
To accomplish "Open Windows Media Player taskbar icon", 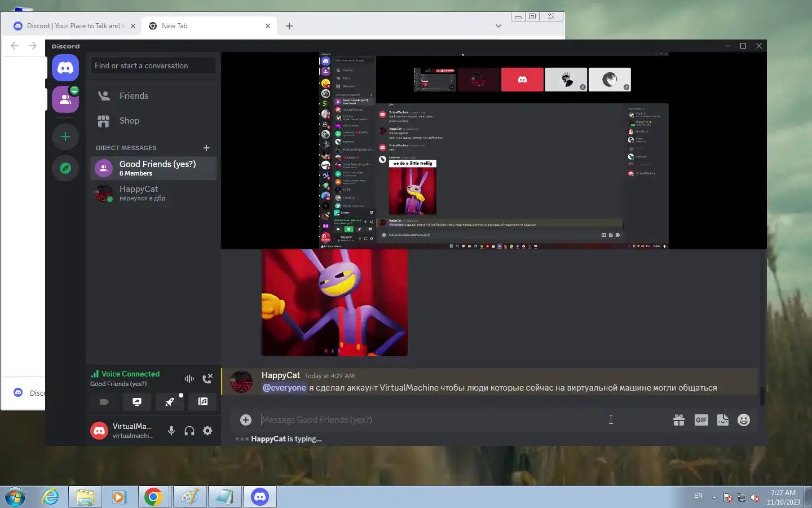I will point(119,497).
